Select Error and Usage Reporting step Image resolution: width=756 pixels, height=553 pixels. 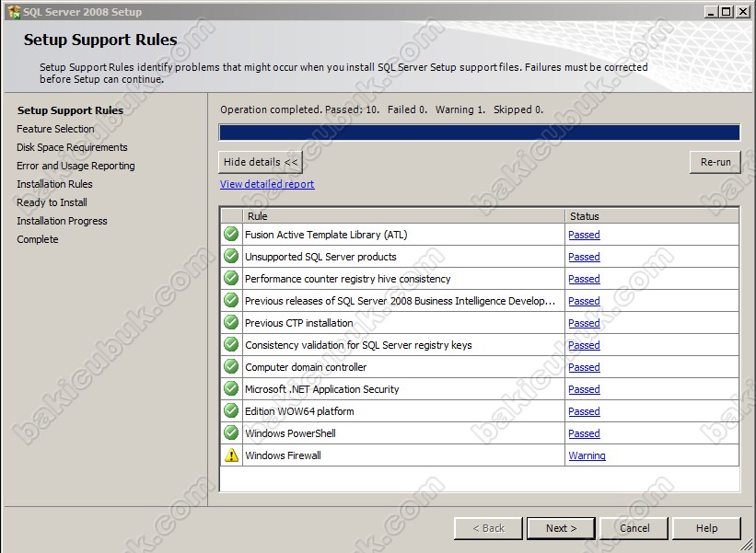click(76, 166)
